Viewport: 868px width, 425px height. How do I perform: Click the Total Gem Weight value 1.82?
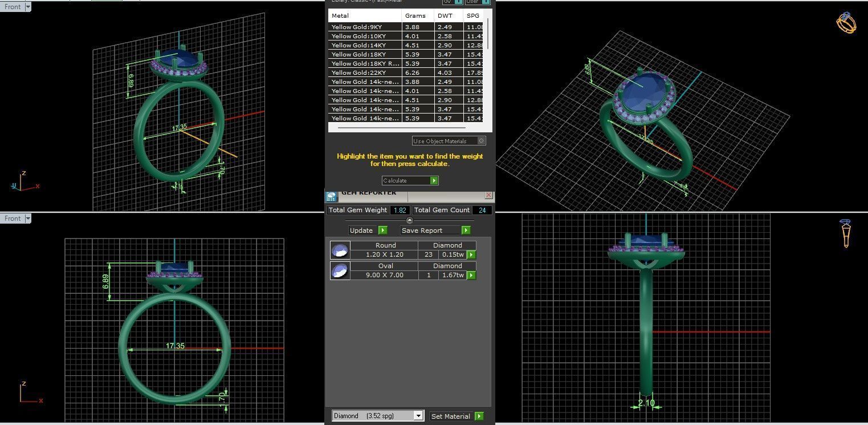pyautogui.click(x=400, y=210)
